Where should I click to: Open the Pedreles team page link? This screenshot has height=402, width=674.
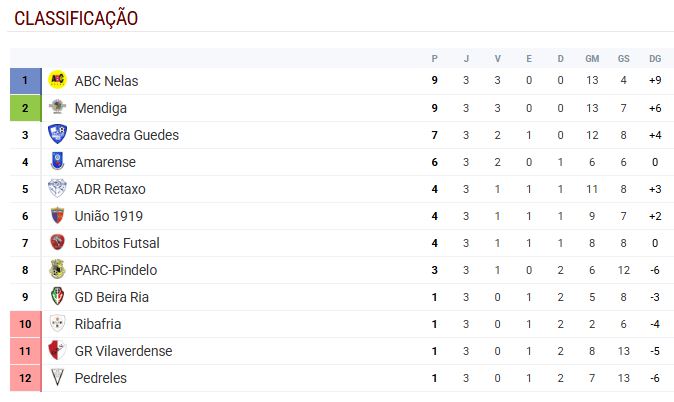click(x=100, y=378)
